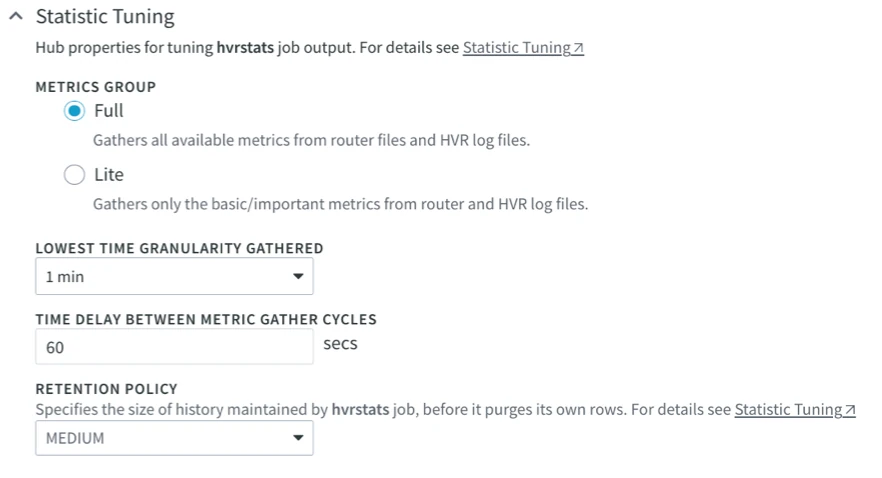
Task: Click the "secs" unit label
Action: coord(340,344)
